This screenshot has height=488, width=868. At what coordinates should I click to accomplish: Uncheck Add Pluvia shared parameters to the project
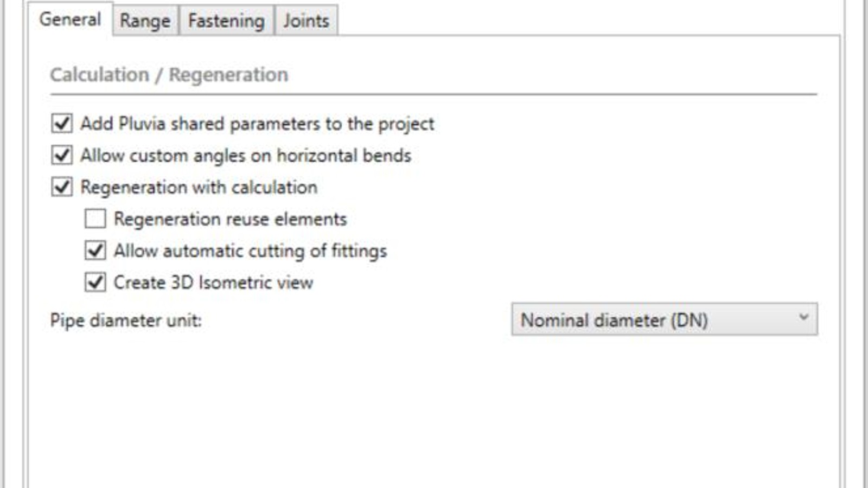pyautogui.click(x=61, y=124)
